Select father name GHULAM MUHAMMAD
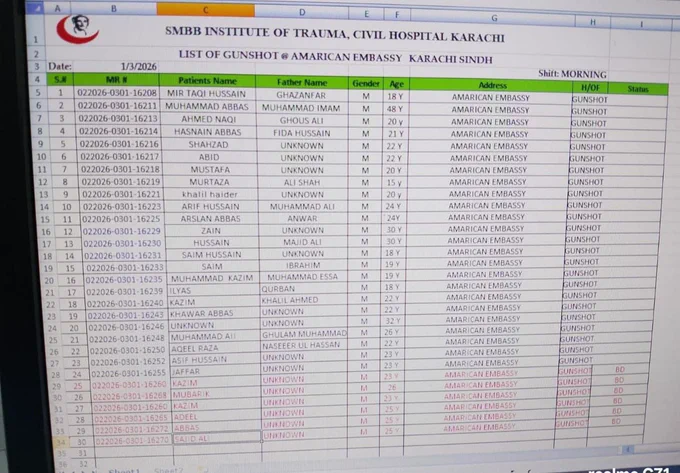This screenshot has width=680, height=473. tap(304, 334)
